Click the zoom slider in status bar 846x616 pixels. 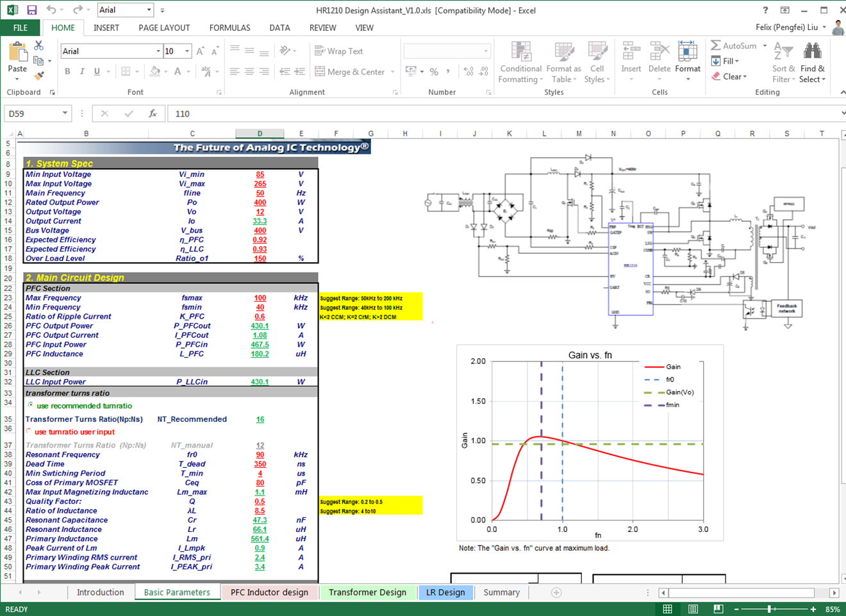point(770,609)
